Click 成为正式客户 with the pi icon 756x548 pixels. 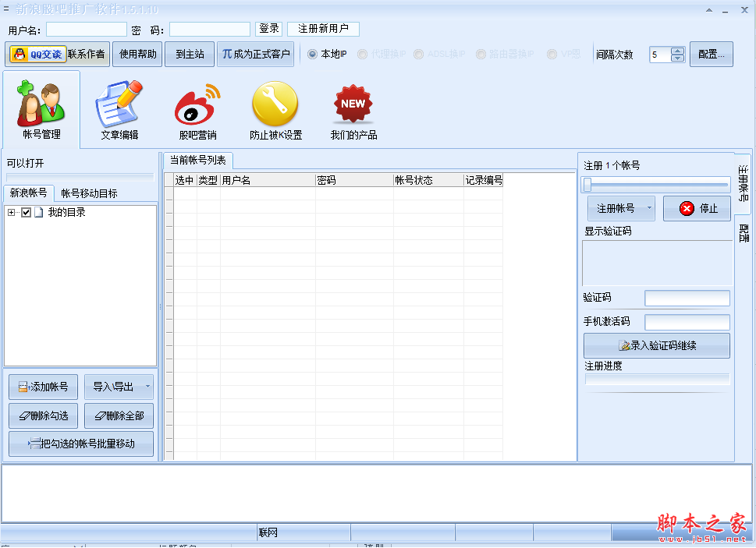(255, 55)
